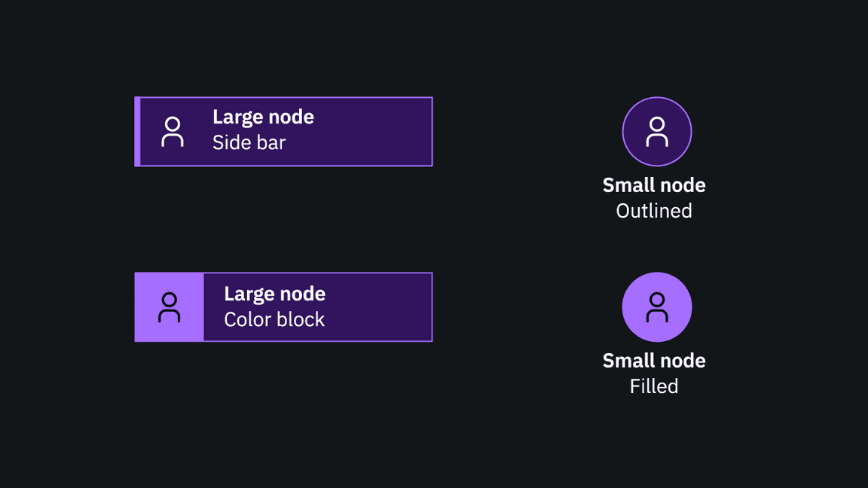868x488 pixels.
Task: Click the thin accent bar on the Side bar node
Action: pos(138,131)
